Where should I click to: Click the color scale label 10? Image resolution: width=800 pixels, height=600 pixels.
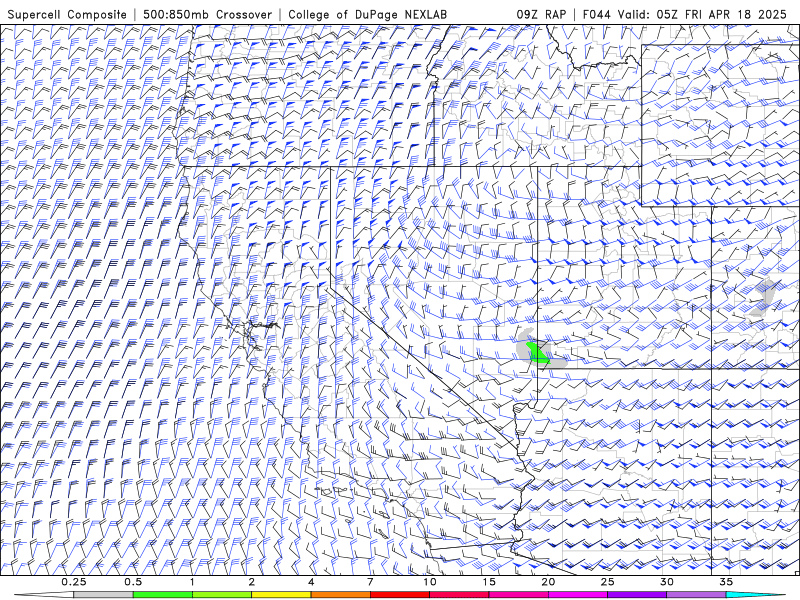430,582
